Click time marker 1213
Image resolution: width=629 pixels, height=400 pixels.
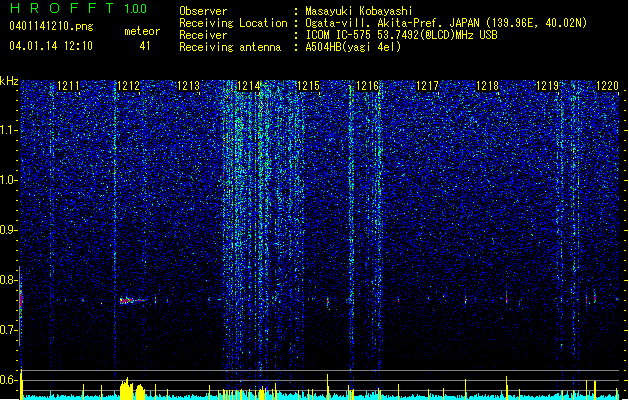[x=188, y=85]
